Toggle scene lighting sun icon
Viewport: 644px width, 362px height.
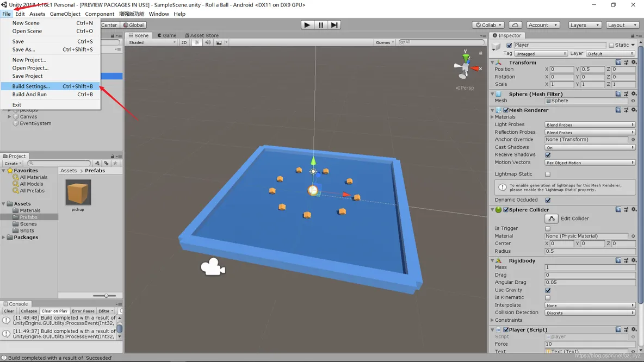(197, 42)
